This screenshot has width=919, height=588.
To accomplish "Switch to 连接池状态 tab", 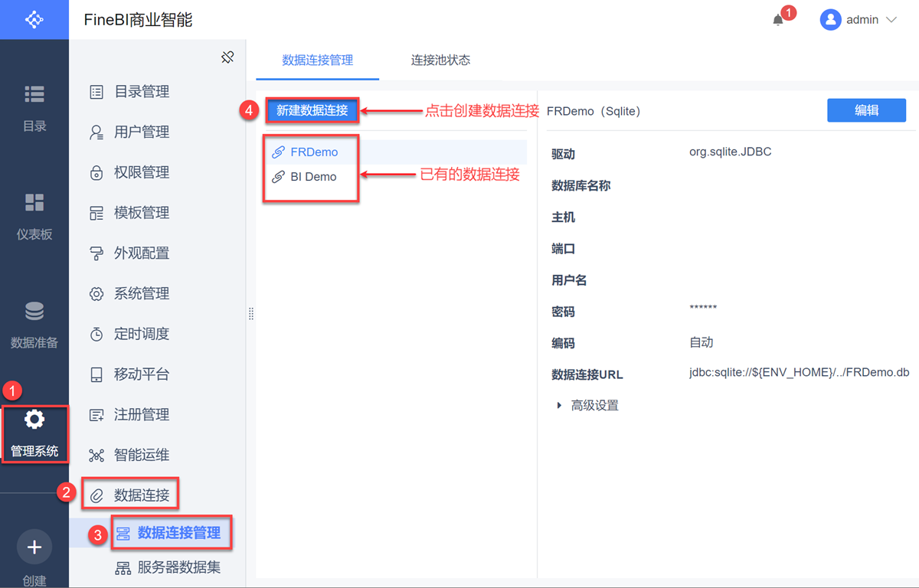I will pos(440,60).
